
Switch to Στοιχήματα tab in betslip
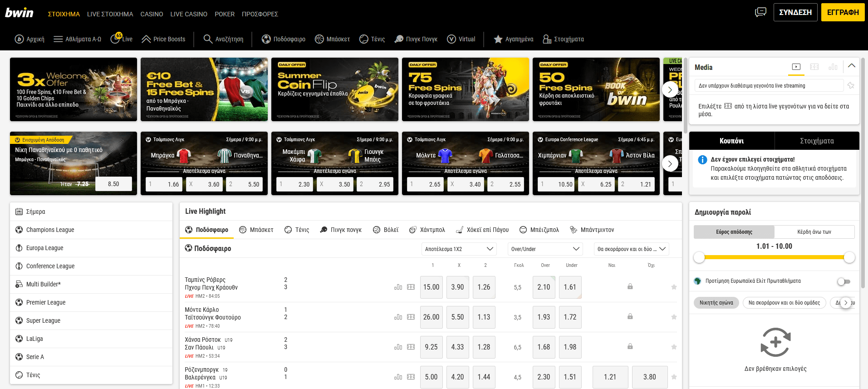click(817, 141)
